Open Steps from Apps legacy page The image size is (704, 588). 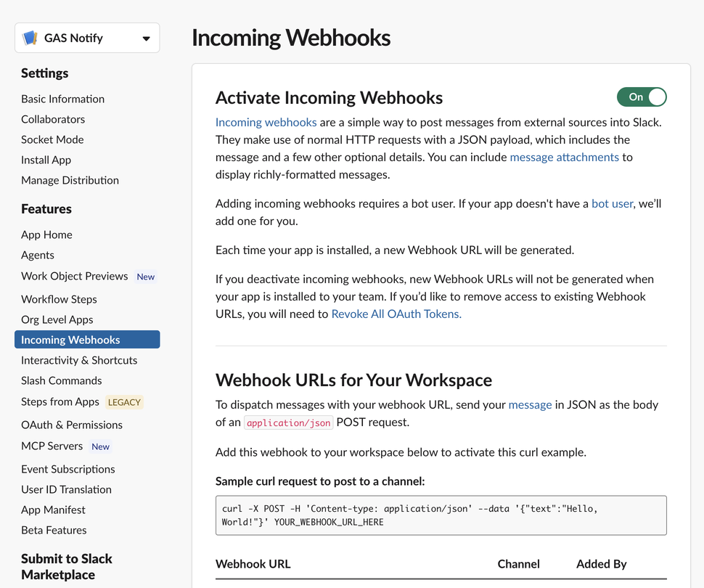60,401
